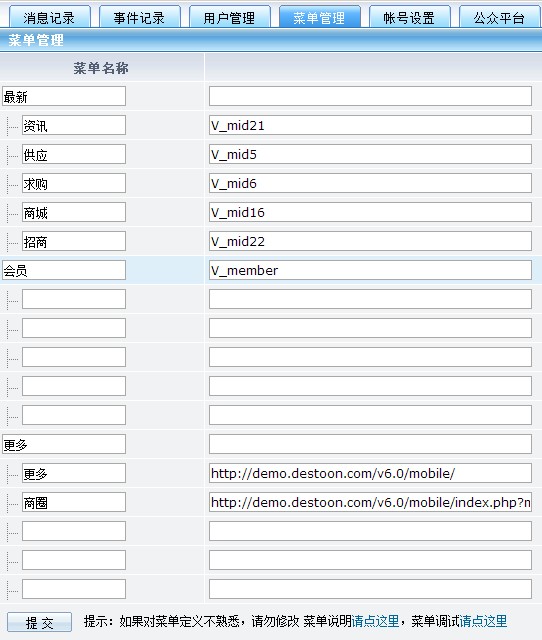Screen dimensions: 542x640
Task: Open the 公众平台 tab
Action: pyautogui.click(x=500, y=17)
